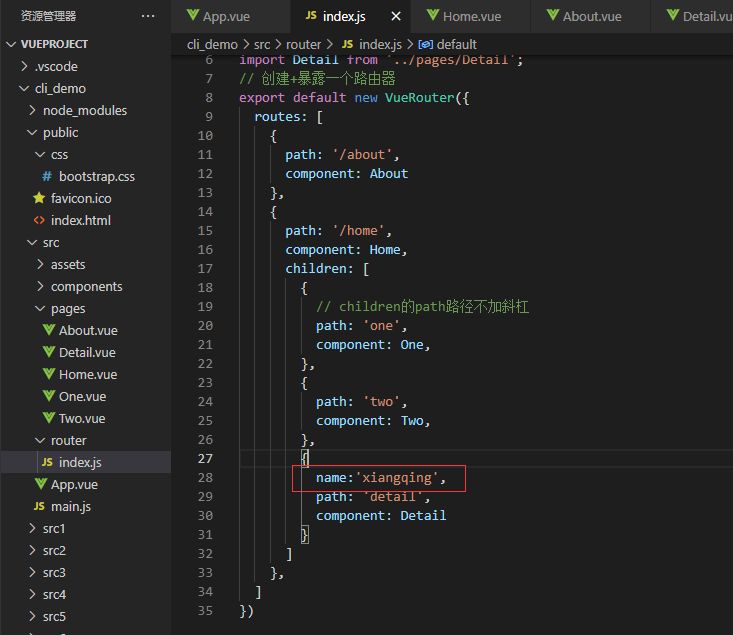The height and width of the screenshot is (635, 733).
Task: Click index.js in the breadcrumb path
Action: (x=380, y=44)
